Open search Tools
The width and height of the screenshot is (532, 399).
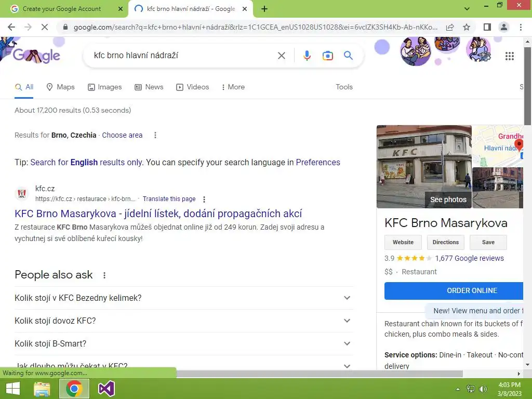(344, 87)
